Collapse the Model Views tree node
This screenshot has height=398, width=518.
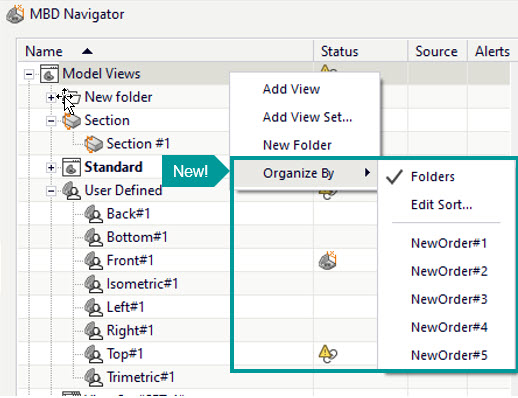(x=29, y=74)
